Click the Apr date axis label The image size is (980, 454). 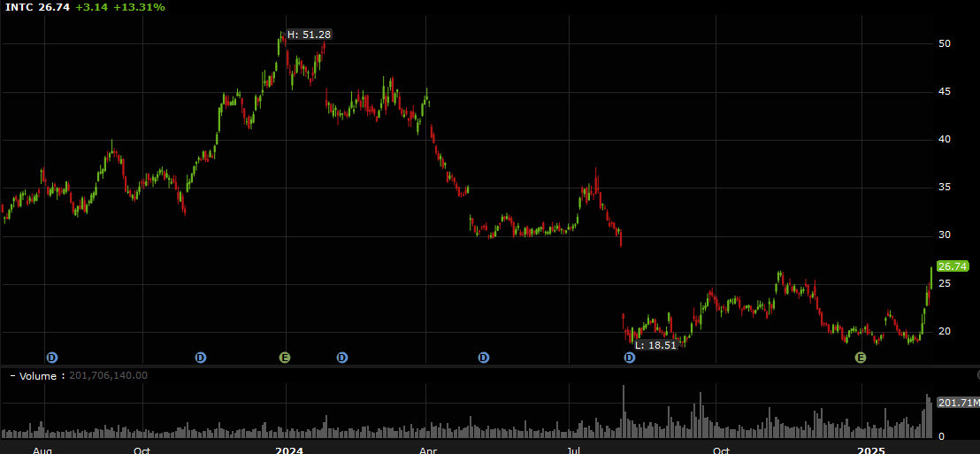coord(427,450)
